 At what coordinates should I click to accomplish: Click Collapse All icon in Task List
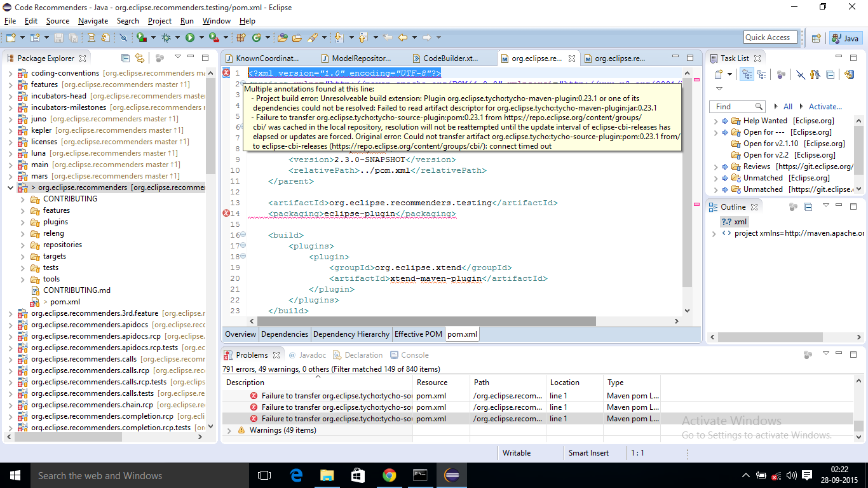point(830,74)
